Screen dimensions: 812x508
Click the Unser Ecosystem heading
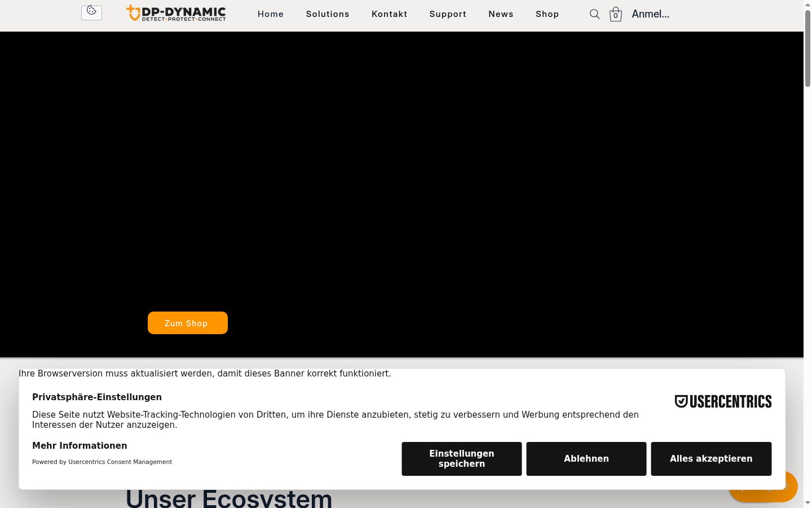pos(229,498)
